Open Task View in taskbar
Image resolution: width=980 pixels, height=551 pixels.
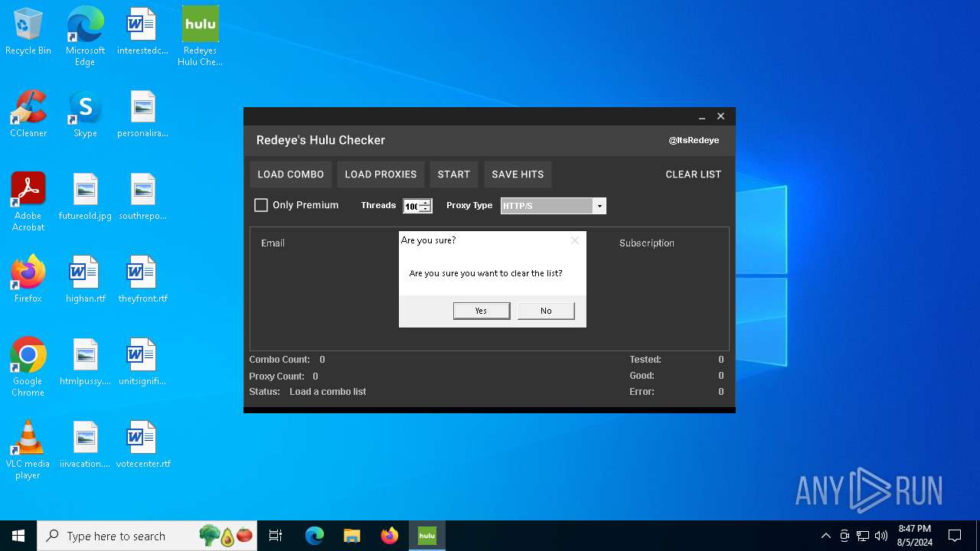pos(276,536)
